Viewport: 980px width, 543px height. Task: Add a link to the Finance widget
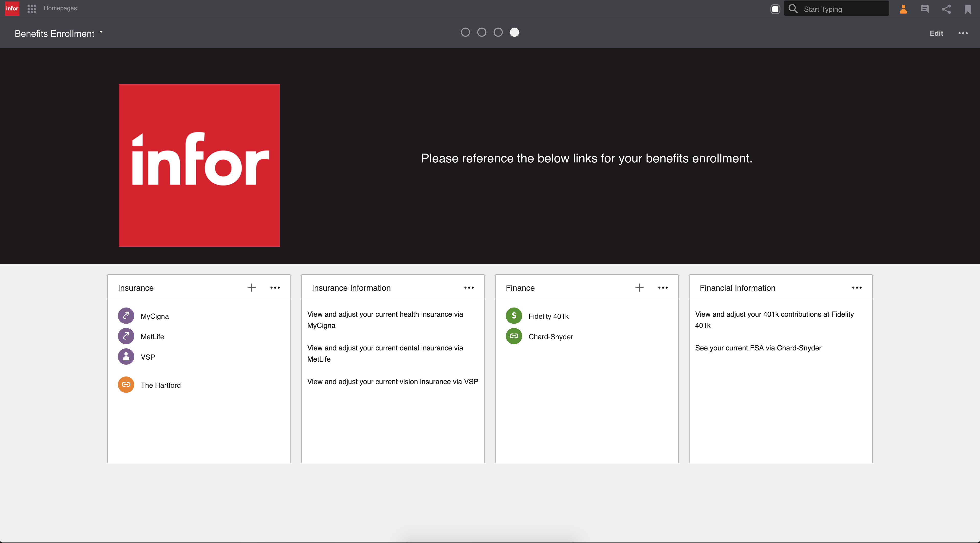click(x=640, y=288)
